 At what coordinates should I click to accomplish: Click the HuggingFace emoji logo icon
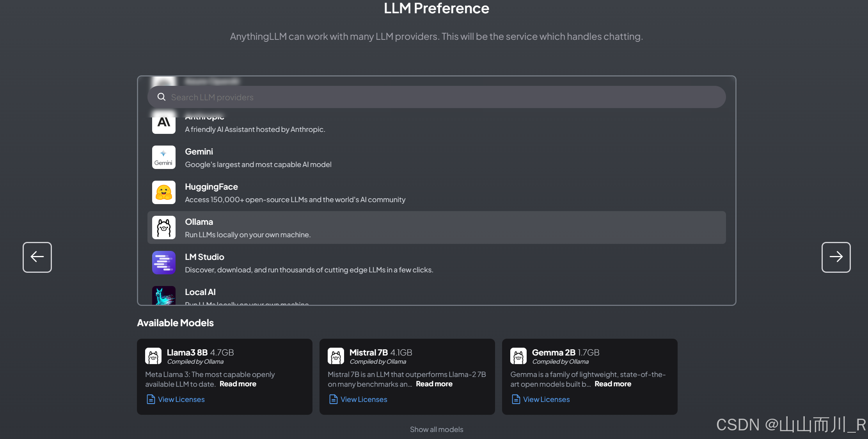[163, 192]
